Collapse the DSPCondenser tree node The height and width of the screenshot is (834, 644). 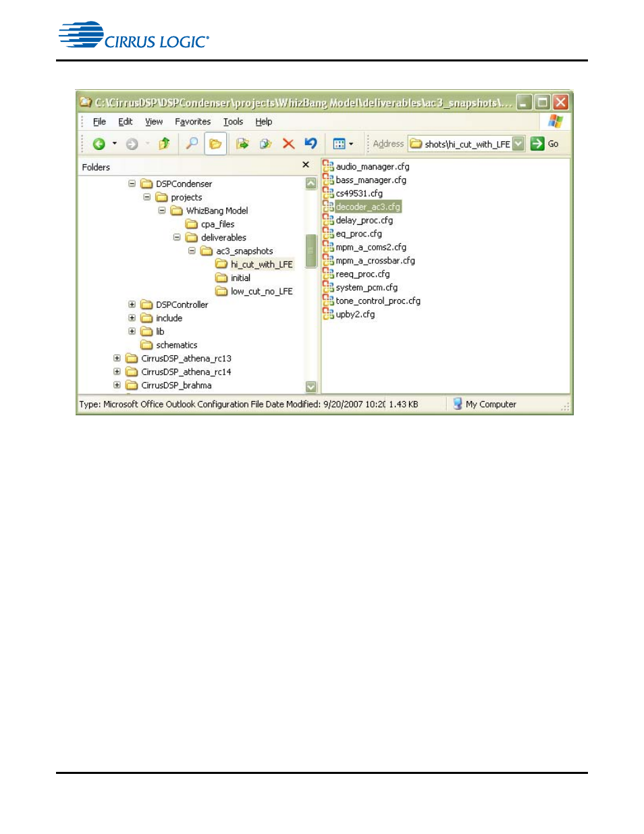click(x=132, y=184)
